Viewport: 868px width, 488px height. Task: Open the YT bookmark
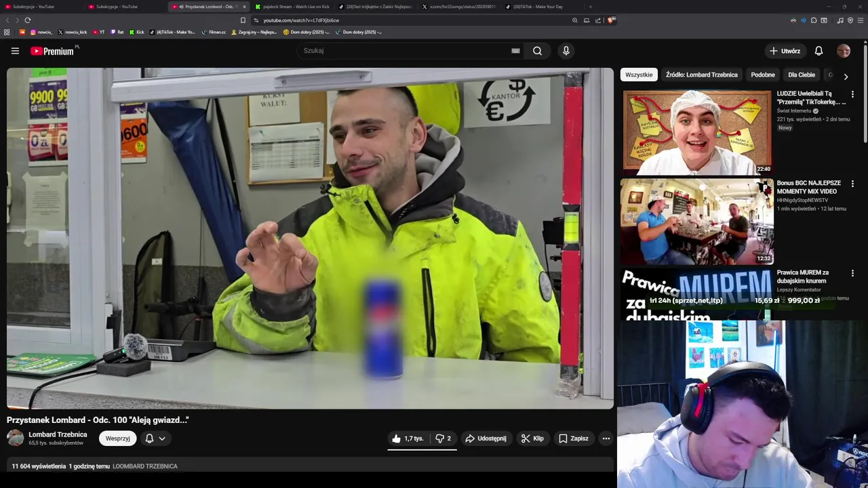tap(98, 32)
